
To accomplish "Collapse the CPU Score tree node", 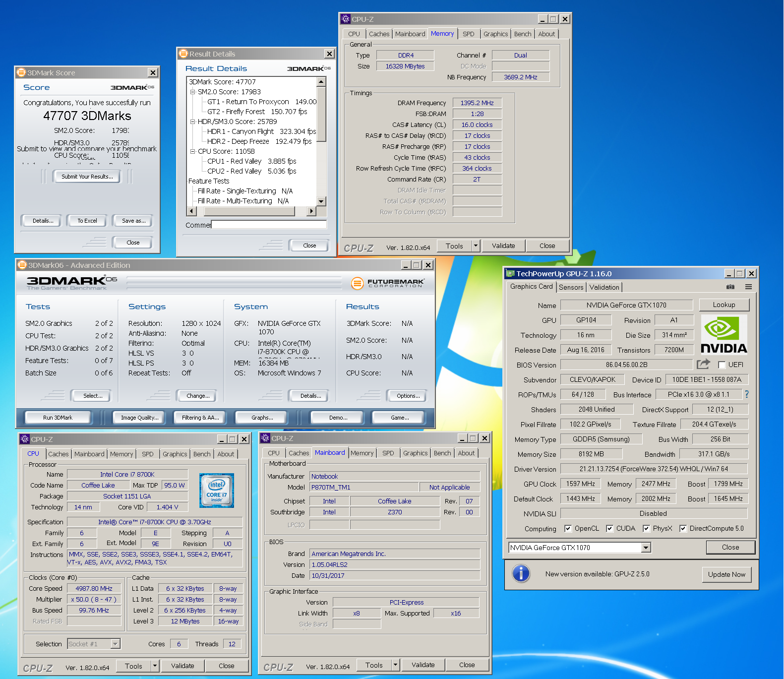I will (193, 151).
